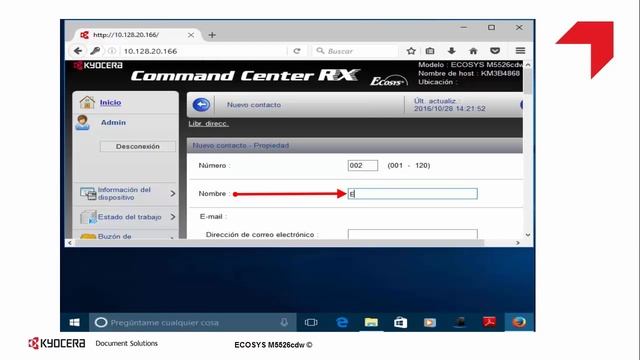The image size is (640, 360).
Task: Close the 10.128.20.166 browser tab
Action: point(191,35)
